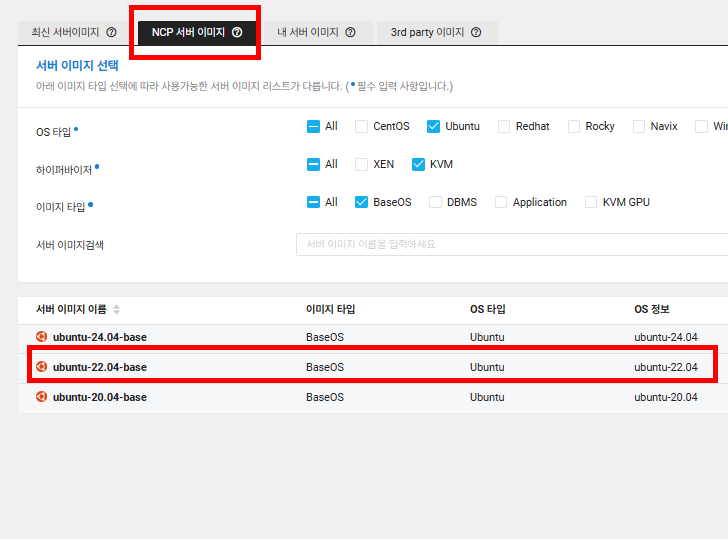Click the 이미지 타입 column header
Viewport: 728px width, 539px height.
point(330,309)
